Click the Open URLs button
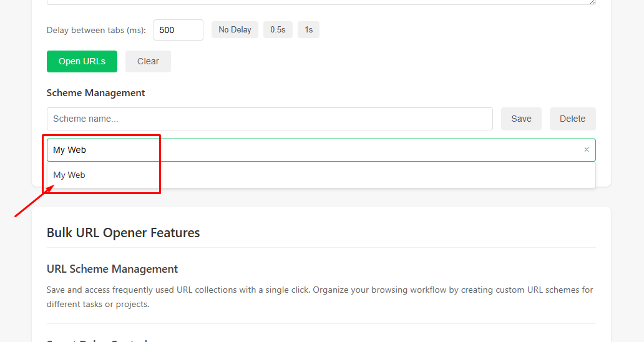This screenshot has width=644, height=342. tap(82, 61)
